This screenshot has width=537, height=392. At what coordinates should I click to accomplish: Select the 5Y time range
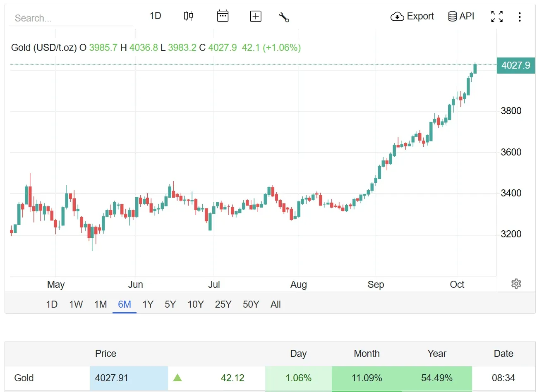pyautogui.click(x=170, y=305)
